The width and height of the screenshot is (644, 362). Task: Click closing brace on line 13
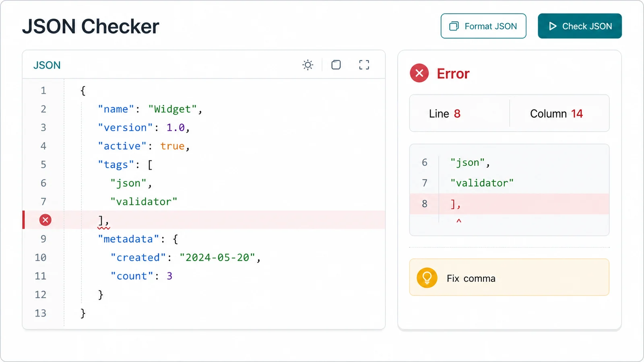click(83, 313)
